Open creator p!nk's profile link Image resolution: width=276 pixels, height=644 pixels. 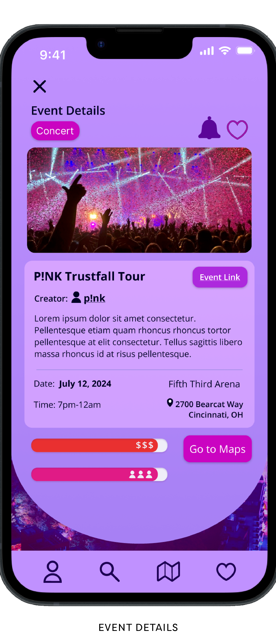coord(94,298)
